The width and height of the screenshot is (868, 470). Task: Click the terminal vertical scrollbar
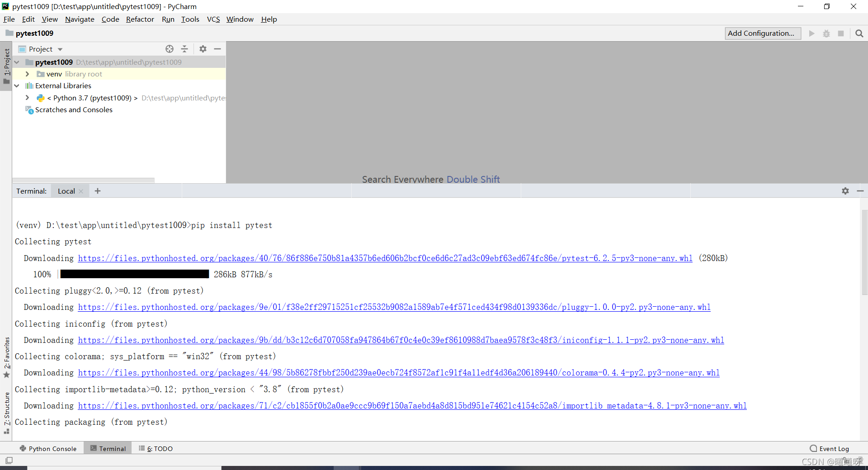(864, 253)
